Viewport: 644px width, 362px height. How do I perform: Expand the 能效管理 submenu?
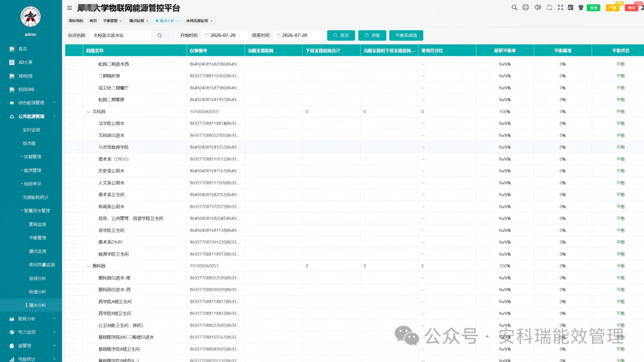point(22,170)
